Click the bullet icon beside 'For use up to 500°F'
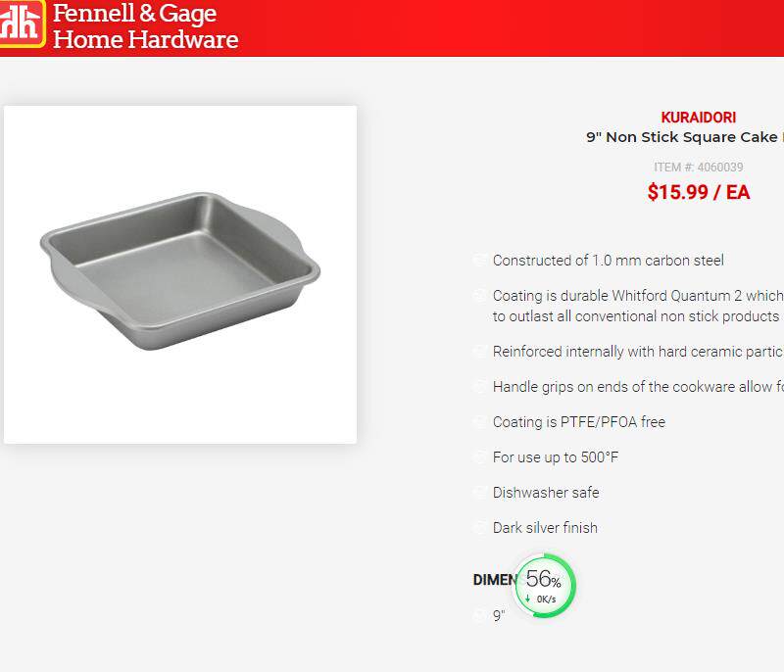Viewport: 784px width, 672px height. [x=479, y=457]
